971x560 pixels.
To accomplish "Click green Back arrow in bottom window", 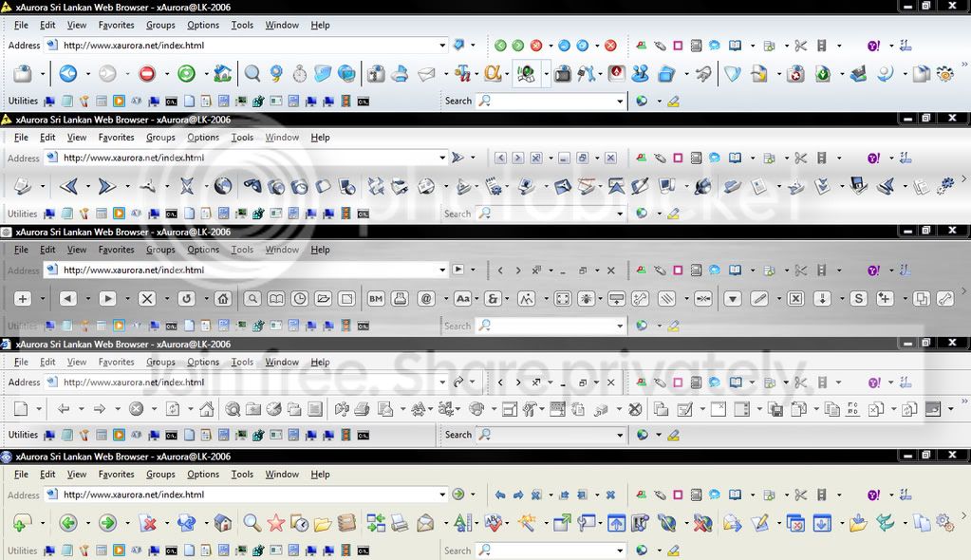I will (68, 523).
